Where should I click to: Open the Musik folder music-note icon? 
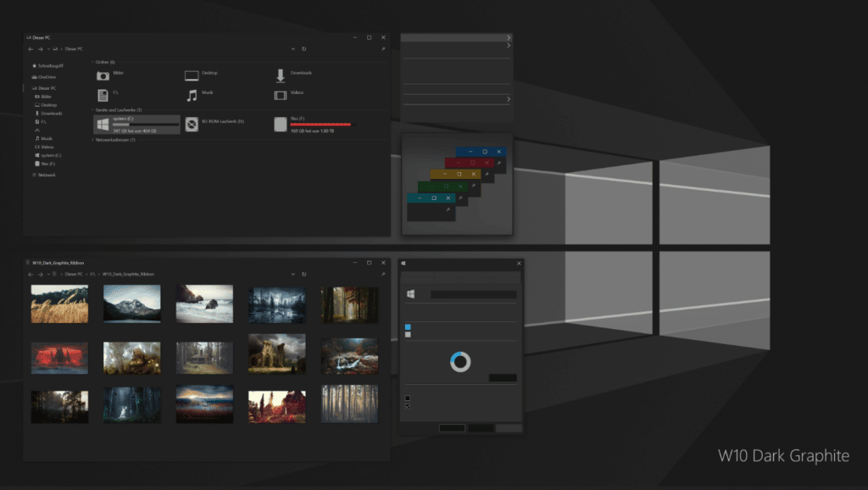click(192, 96)
